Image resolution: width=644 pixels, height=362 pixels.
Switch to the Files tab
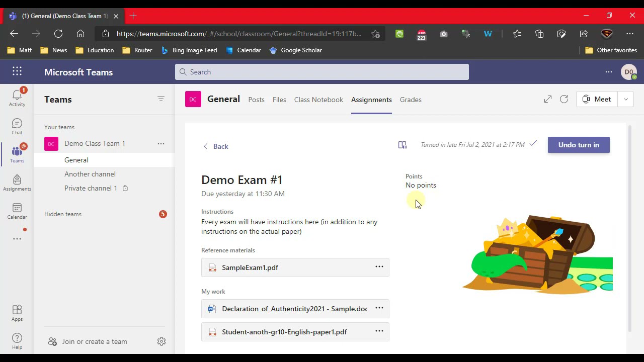click(279, 100)
